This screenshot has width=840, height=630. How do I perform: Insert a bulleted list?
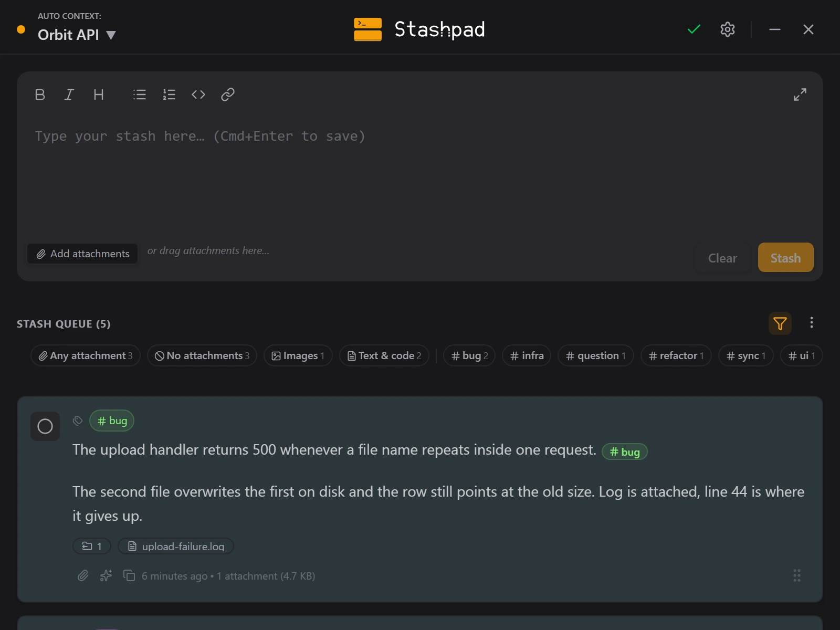tap(140, 94)
